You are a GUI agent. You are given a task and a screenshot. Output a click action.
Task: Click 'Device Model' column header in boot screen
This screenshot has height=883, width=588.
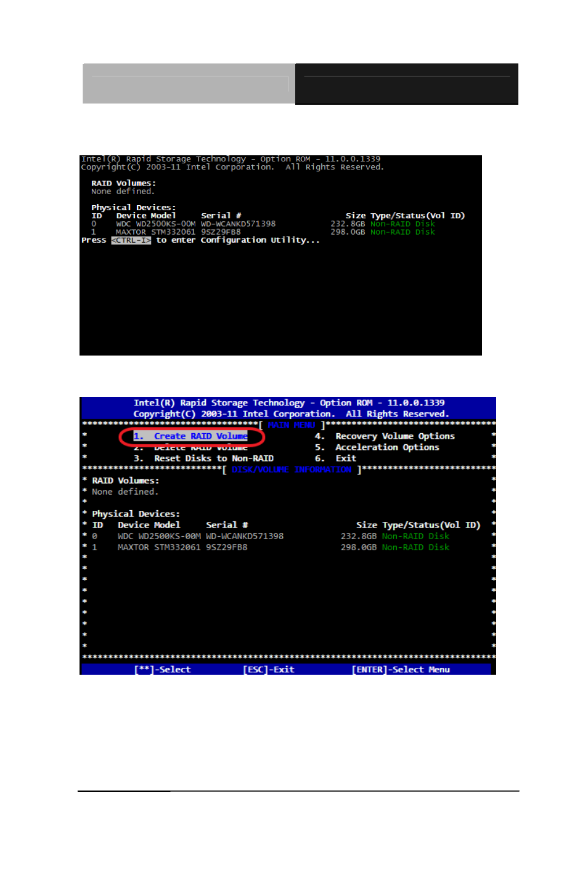pos(145,216)
